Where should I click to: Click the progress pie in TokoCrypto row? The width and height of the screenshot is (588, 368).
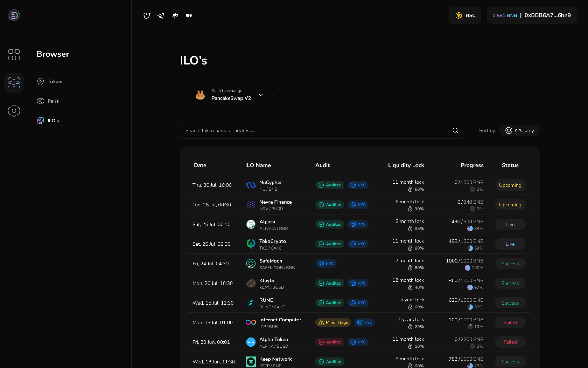pyautogui.click(x=470, y=248)
